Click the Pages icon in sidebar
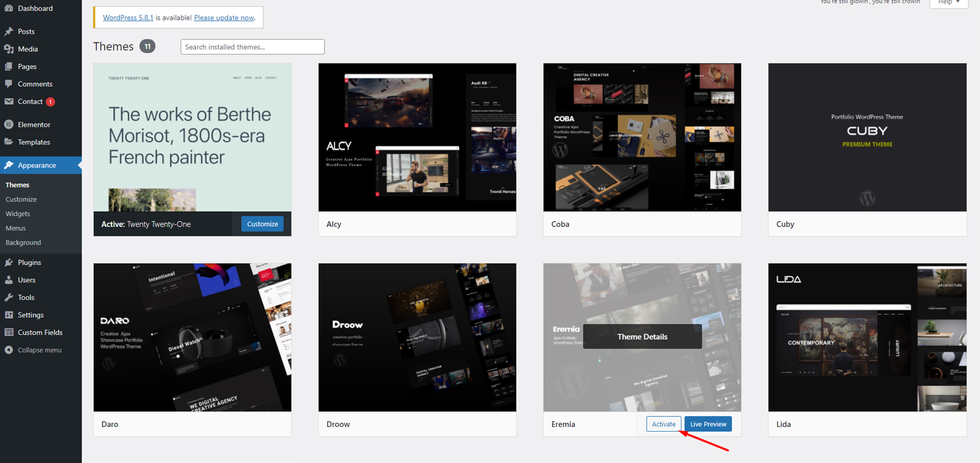The height and width of the screenshot is (463, 980). (x=9, y=66)
